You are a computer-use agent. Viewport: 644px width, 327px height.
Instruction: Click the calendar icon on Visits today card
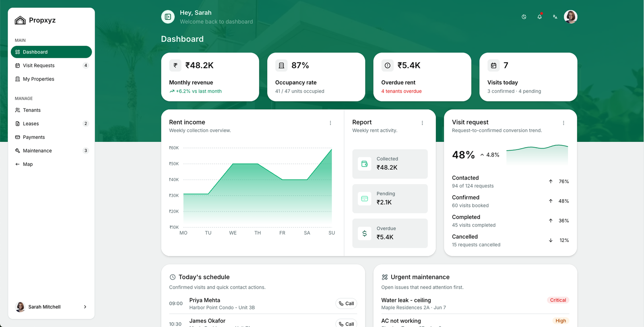[x=493, y=65]
